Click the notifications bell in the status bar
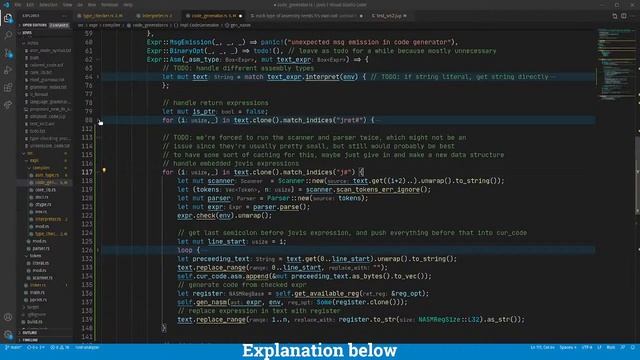The height and width of the screenshot is (360, 640). (x=633, y=347)
